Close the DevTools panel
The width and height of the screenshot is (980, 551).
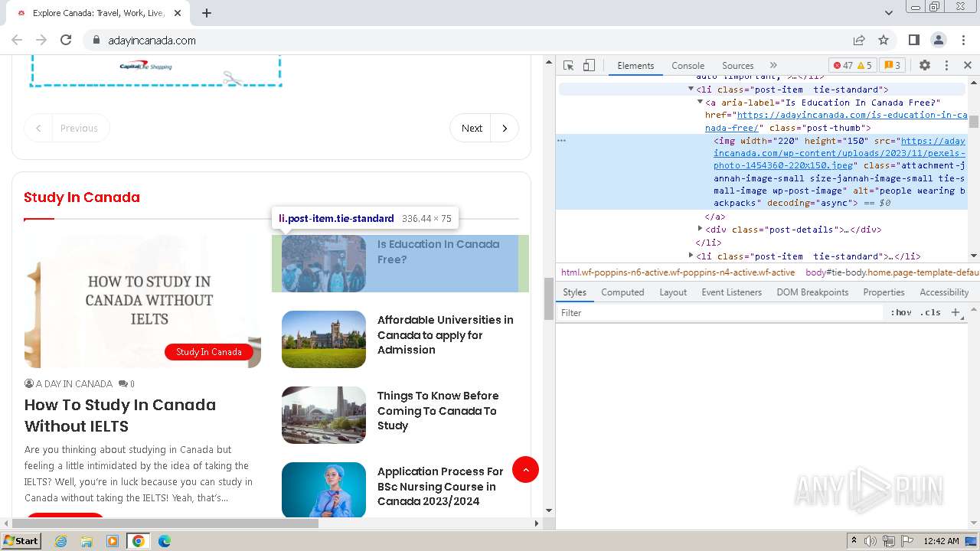pyautogui.click(x=967, y=65)
